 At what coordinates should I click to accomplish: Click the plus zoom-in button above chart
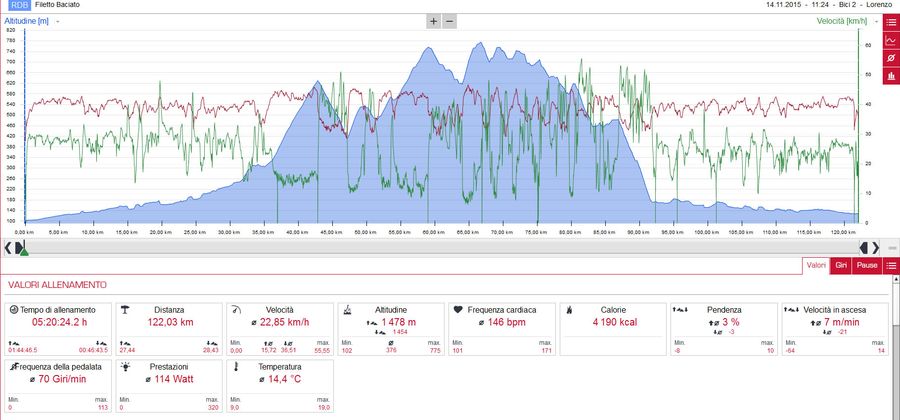point(433,21)
